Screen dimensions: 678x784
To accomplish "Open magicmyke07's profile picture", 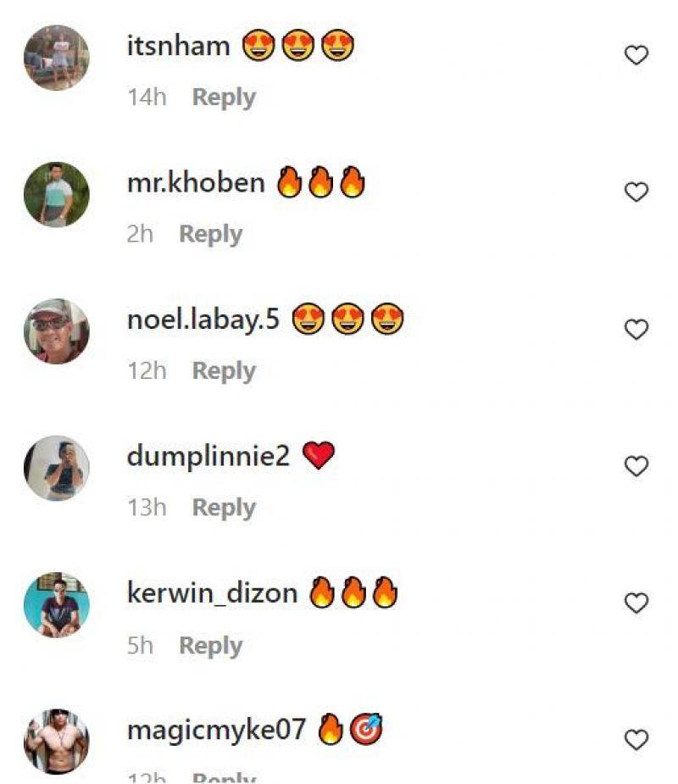I will [x=57, y=741].
